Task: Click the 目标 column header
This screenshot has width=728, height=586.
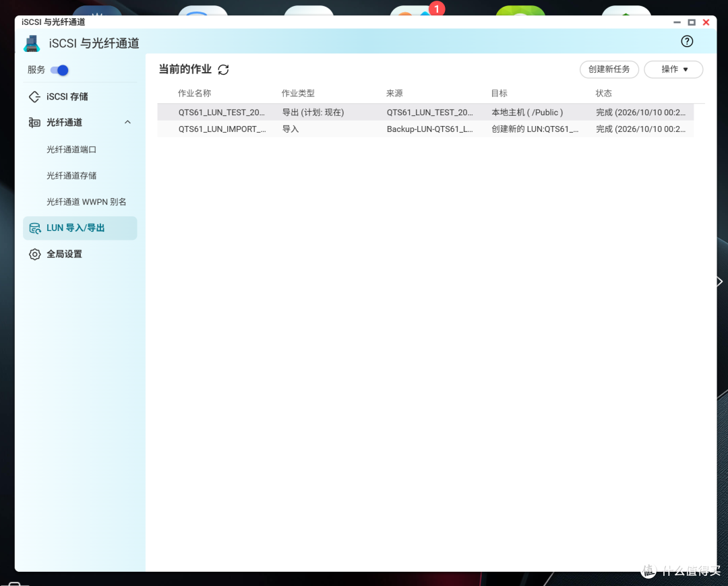Action: pyautogui.click(x=499, y=93)
